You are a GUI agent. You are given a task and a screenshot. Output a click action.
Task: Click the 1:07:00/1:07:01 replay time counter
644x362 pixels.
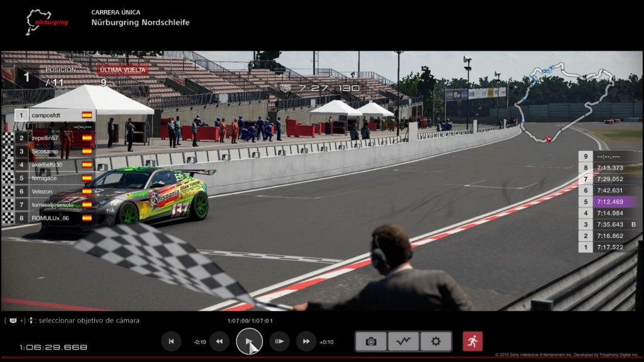click(250, 321)
